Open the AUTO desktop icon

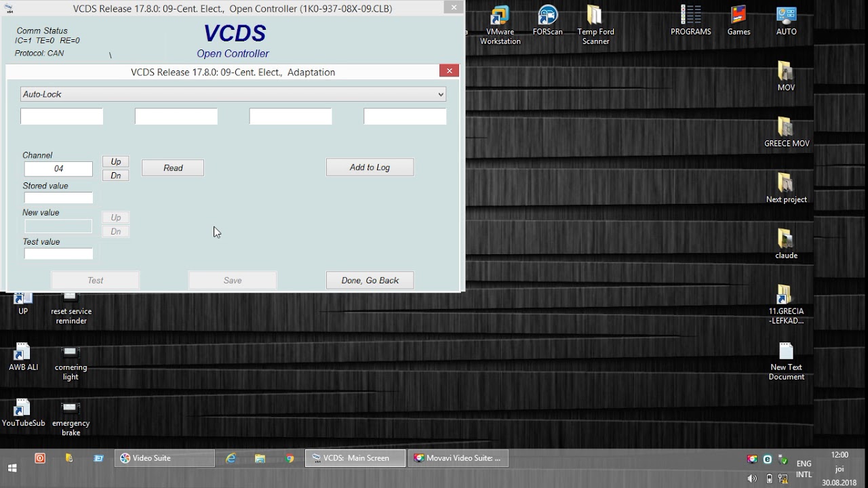[x=787, y=21]
